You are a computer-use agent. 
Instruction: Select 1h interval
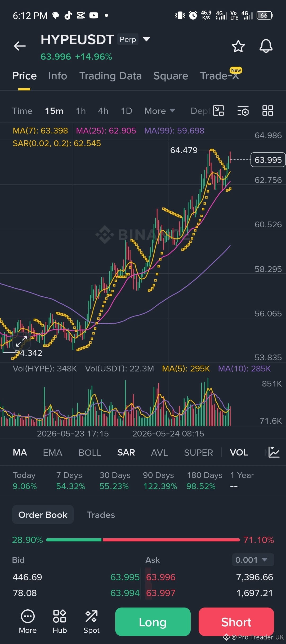[81, 111]
